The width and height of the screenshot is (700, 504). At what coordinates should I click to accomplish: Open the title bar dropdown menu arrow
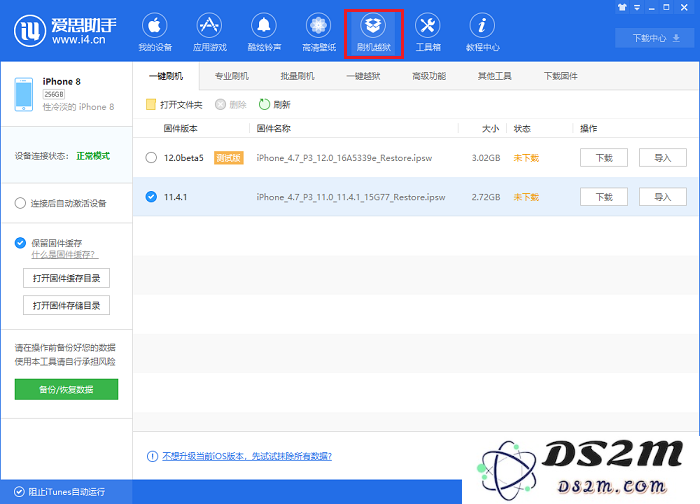[x=637, y=8]
